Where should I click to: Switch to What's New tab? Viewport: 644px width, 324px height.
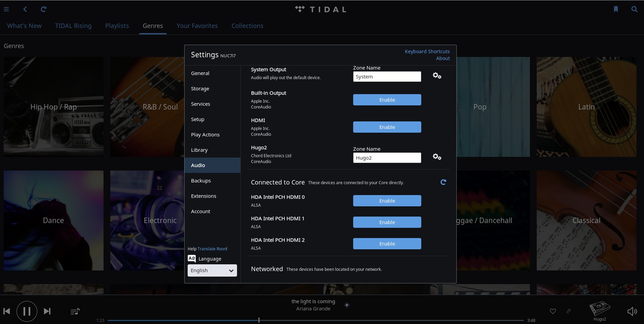tap(24, 26)
